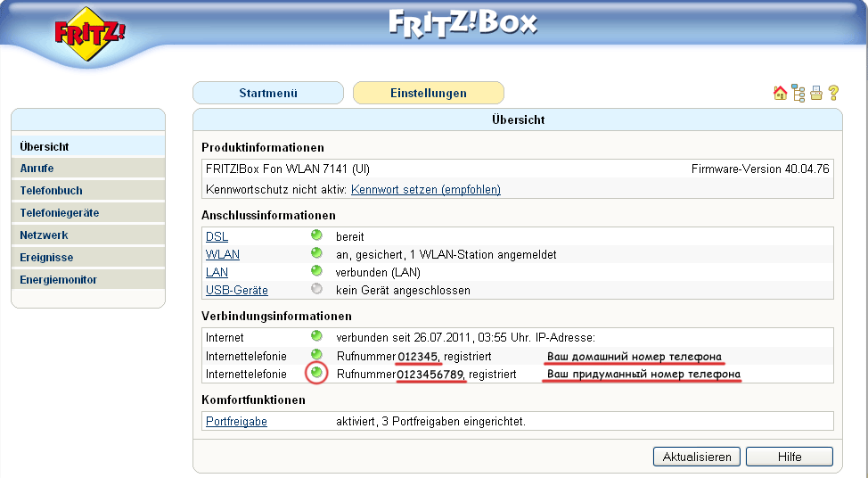Viewport: 868px width, 478px height.
Task: Click the '3 Portfreigaben eingerichtet' text
Action: click(x=452, y=422)
